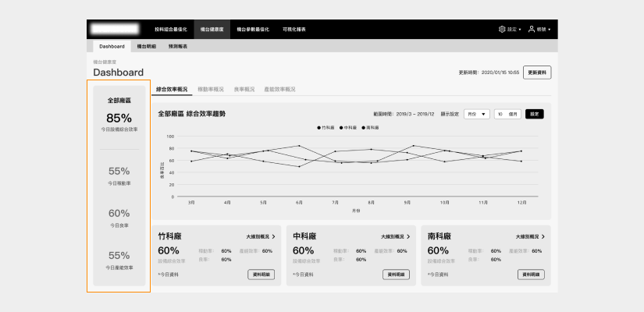Toggle the 竹科廠 legend item
The height and width of the screenshot is (312, 644).
click(326, 128)
